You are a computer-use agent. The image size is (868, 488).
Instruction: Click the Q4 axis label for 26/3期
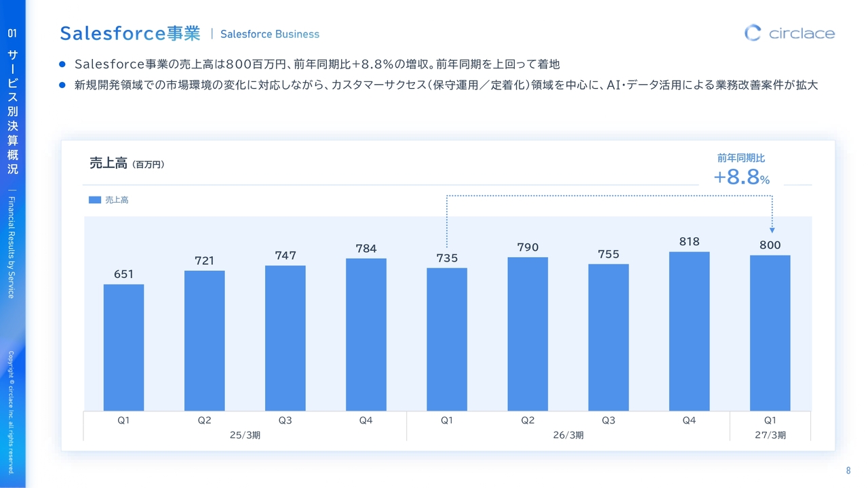[x=689, y=420]
